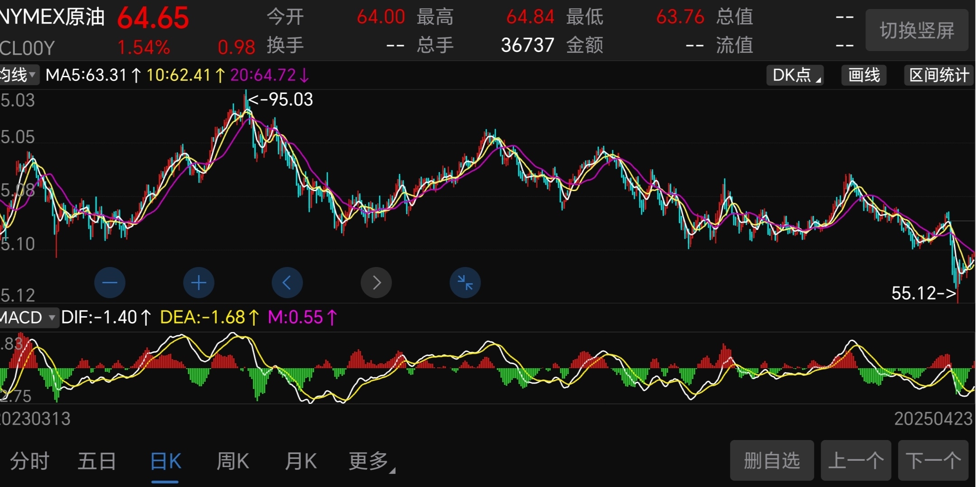Open 区间统计 range statistics
Viewport: 980px width, 487px height.
939,75
